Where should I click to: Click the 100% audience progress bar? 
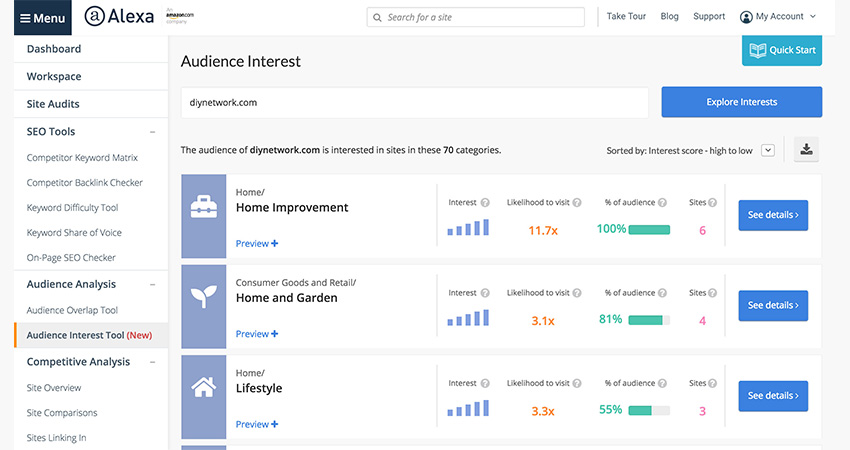tap(649, 230)
